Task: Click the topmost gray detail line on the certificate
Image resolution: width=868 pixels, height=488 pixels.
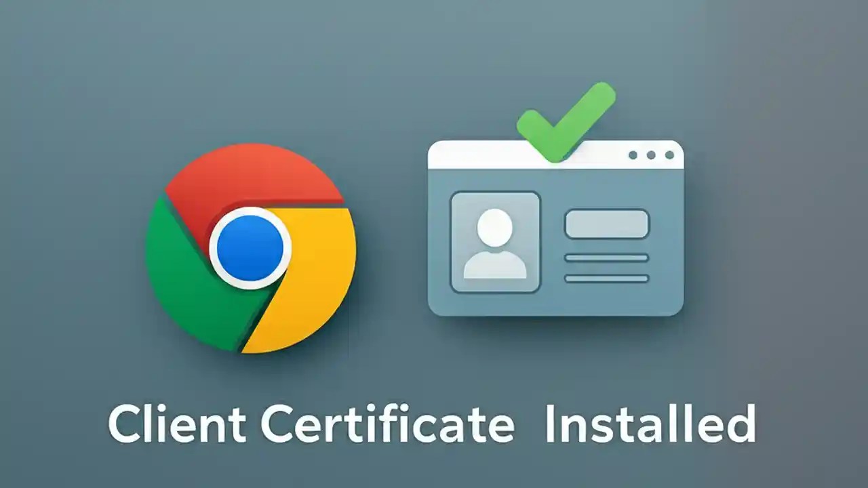Action: tap(606, 256)
